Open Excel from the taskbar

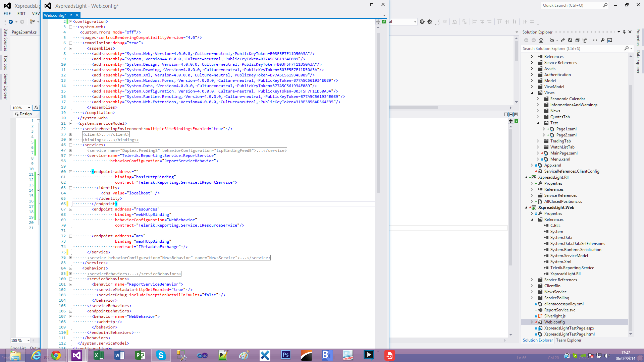[98, 355]
